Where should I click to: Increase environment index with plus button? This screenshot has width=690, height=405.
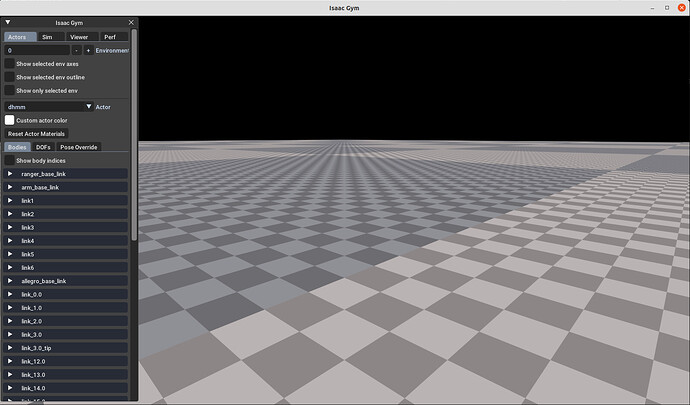pyautogui.click(x=88, y=50)
